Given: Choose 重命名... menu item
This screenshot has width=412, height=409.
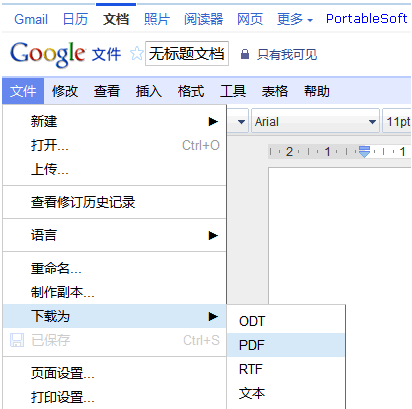Looking at the screenshot, I should 115,268.
